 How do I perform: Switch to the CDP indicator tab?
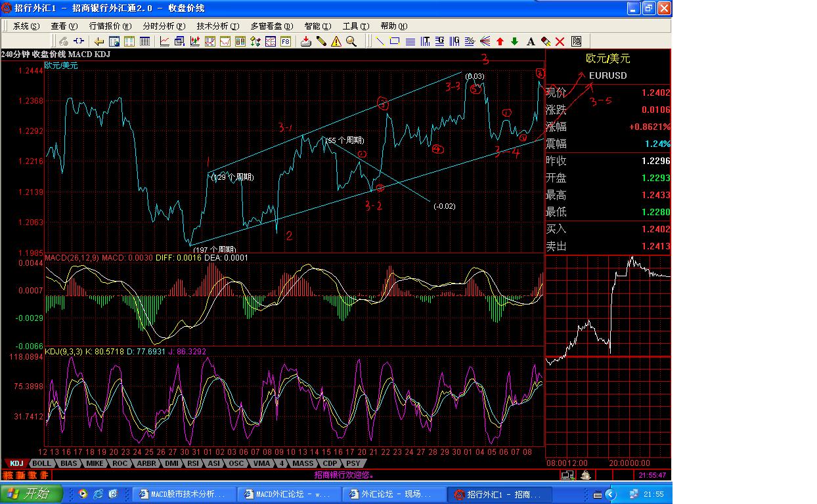pos(330,463)
